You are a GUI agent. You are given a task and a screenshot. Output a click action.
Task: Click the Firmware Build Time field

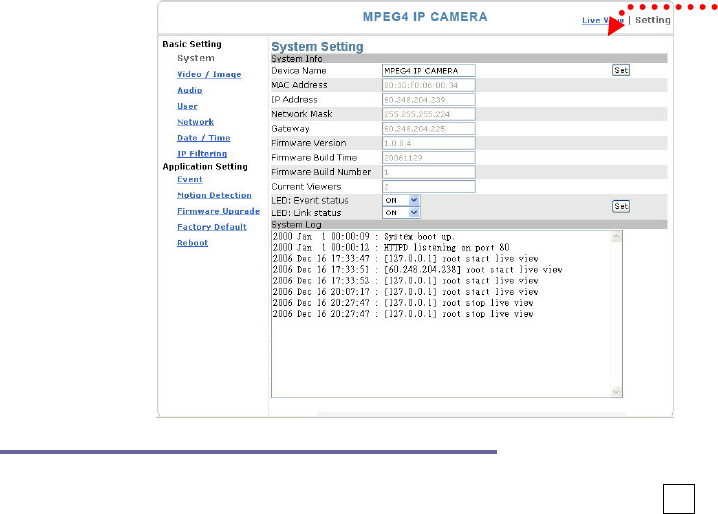[429, 158]
